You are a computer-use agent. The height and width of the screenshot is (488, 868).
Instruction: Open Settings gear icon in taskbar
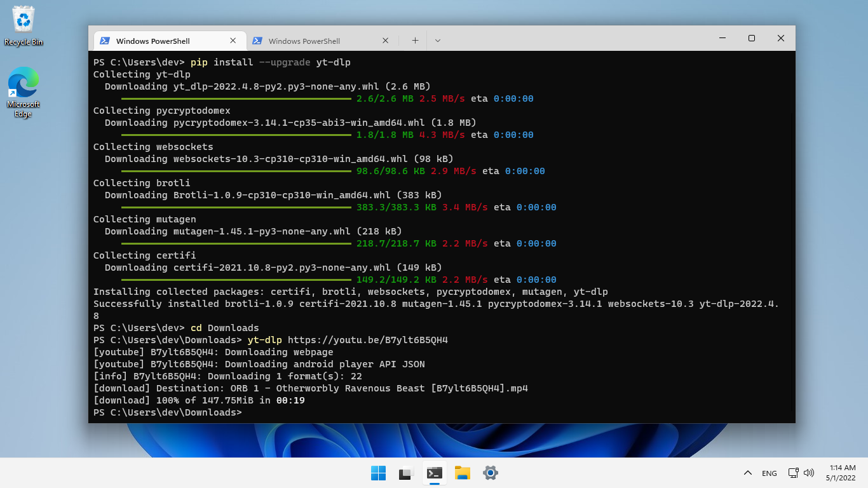[490, 473]
